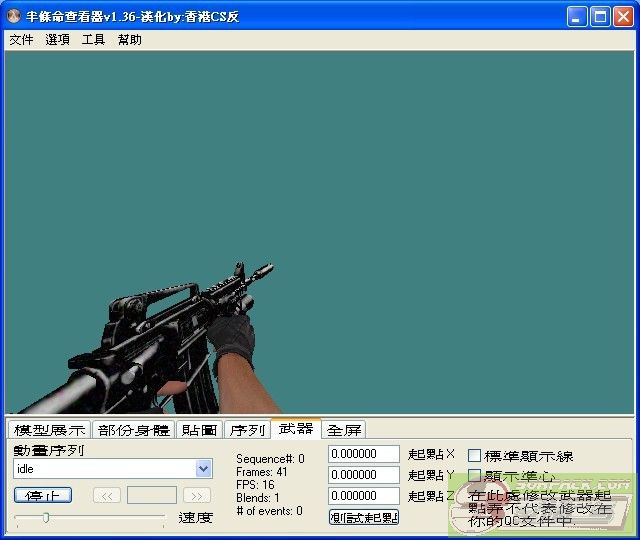Viewport: 640px width, 540px height.
Task: Toggle the 顯示準心 checkbox
Action: [x=475, y=476]
